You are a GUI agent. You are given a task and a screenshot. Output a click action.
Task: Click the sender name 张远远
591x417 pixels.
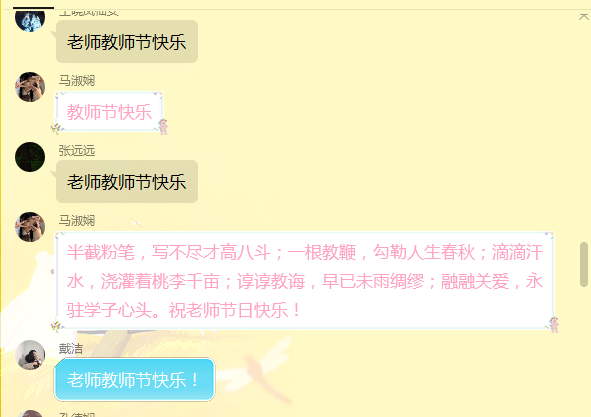pos(77,151)
